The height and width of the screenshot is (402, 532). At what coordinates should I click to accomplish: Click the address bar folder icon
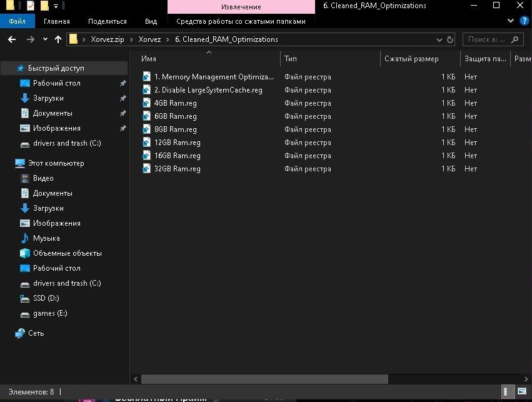pos(73,39)
